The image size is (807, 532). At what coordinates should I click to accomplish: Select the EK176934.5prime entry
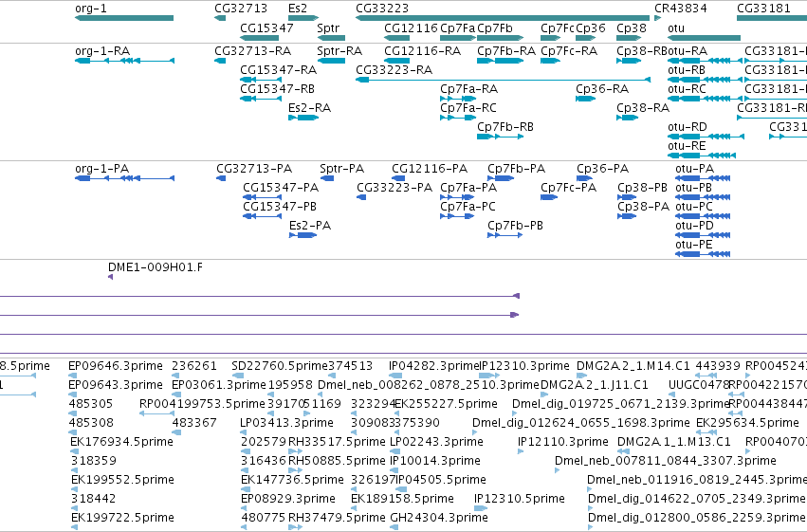tap(121, 442)
